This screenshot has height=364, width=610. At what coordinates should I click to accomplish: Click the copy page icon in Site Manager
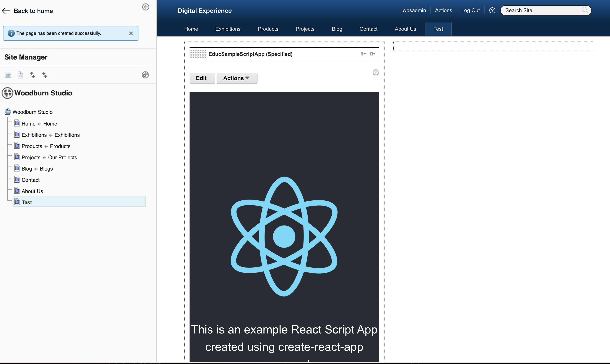pos(20,74)
